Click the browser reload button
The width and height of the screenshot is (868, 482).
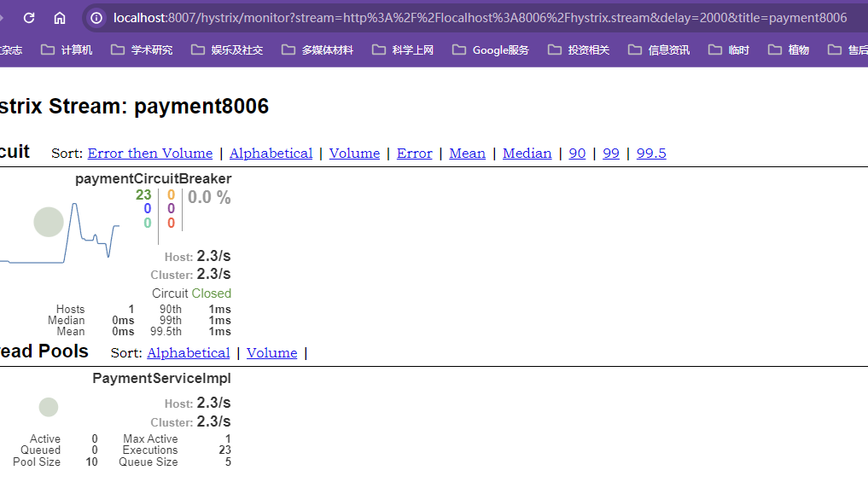(29, 18)
